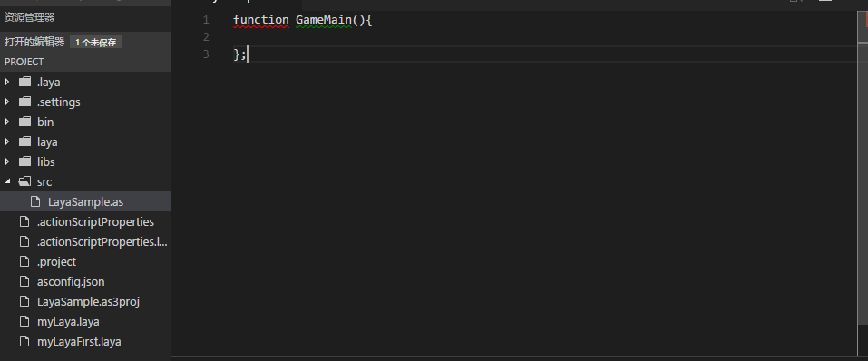Click the GameMain function name in code
868x361 pixels.
(324, 20)
